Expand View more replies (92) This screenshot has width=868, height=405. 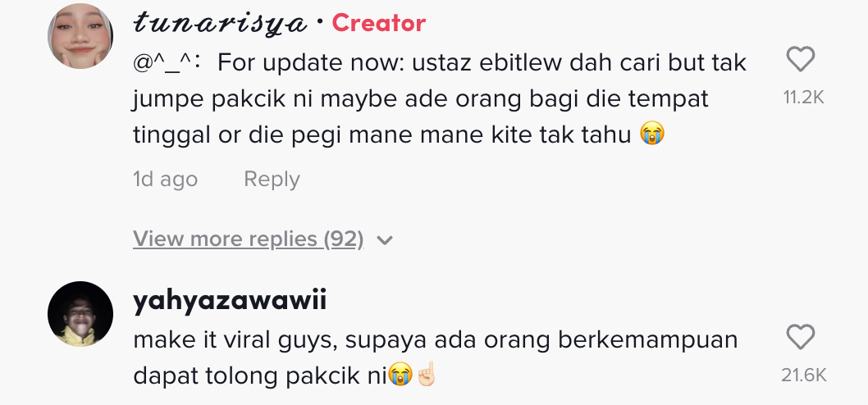[248, 239]
